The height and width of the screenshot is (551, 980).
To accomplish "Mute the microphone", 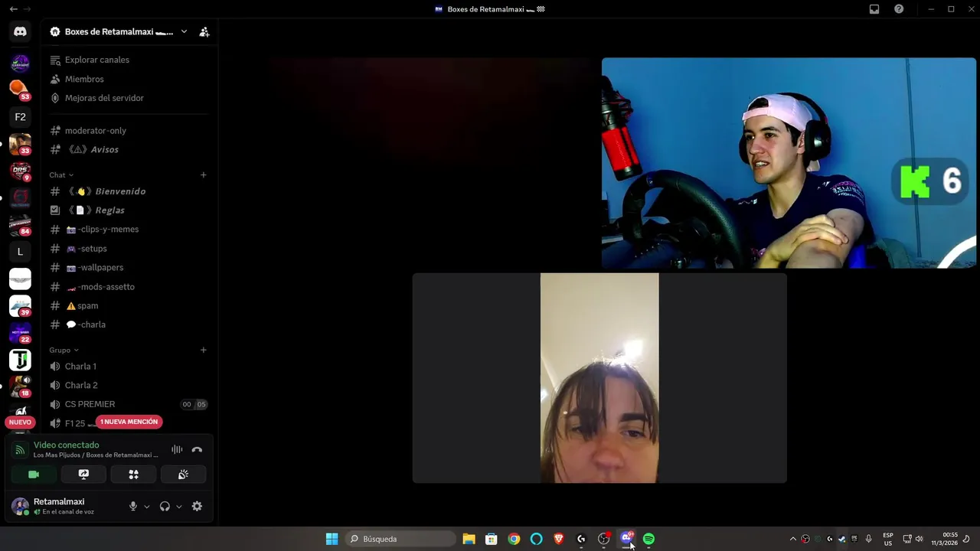I will click(x=133, y=506).
